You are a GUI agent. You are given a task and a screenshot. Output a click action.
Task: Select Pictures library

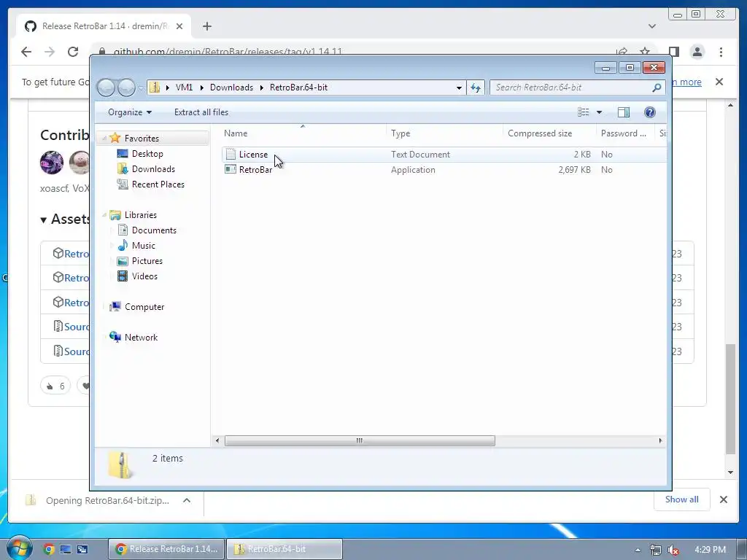pos(147,261)
